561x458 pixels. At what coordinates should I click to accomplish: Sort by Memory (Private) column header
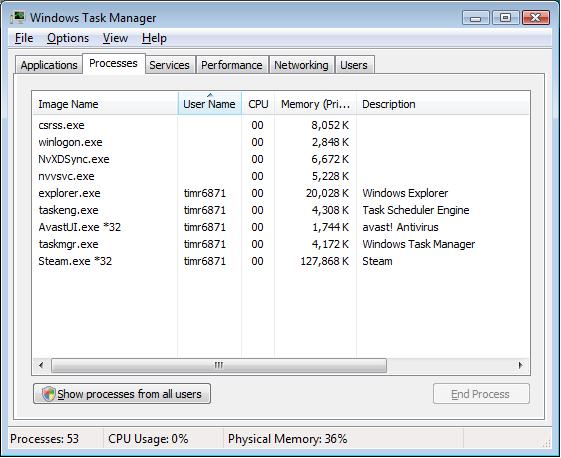coord(315,104)
